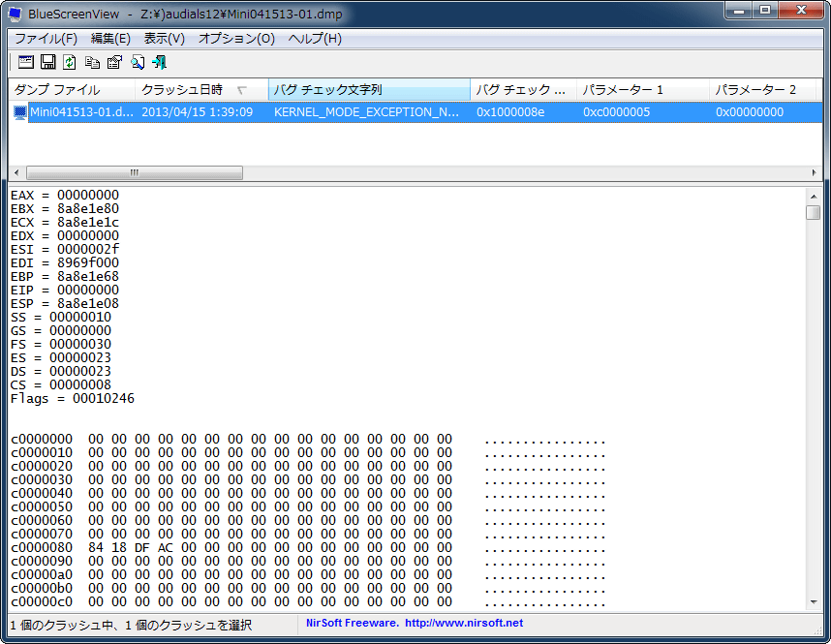This screenshot has height=644, width=831.
Task: Click the lower pane vertical scrollbar thumb
Action: [814, 212]
